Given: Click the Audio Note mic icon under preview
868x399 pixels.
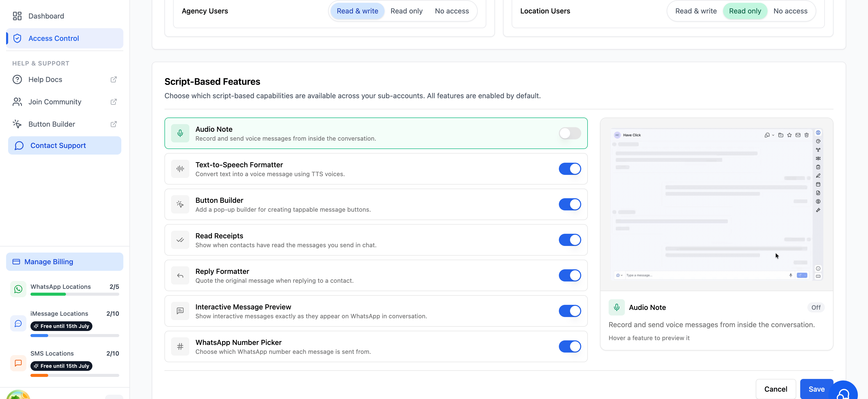Looking at the screenshot, I should (617, 307).
